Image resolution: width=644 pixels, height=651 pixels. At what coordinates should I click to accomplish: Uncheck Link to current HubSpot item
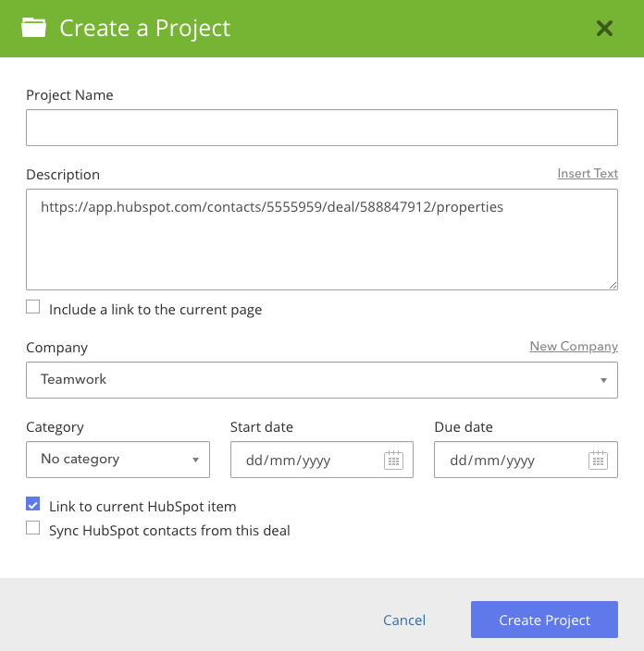click(x=32, y=504)
